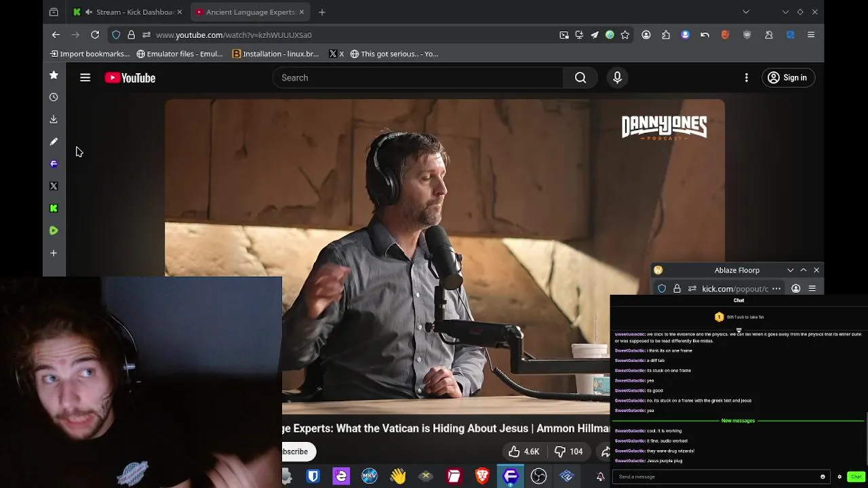Viewport: 868px width, 488px height.
Task: Click the uBlock Origin shield extension
Action: click(747, 35)
